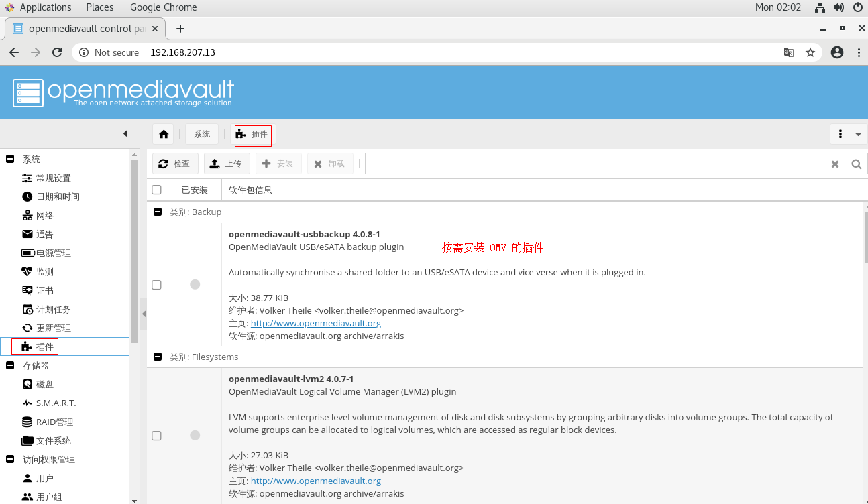Open the lvm2 plugin homepage link
The width and height of the screenshot is (868, 504).
point(316,481)
